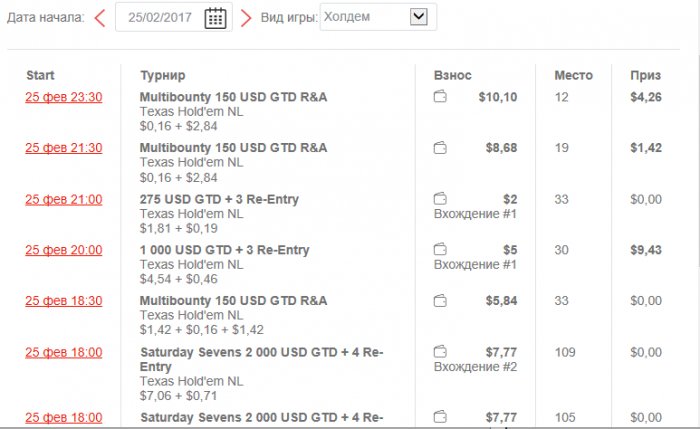Click buy-in icon for 23:30 Multibounty tournament
Screen dimensions: 700x429
click(x=440, y=98)
